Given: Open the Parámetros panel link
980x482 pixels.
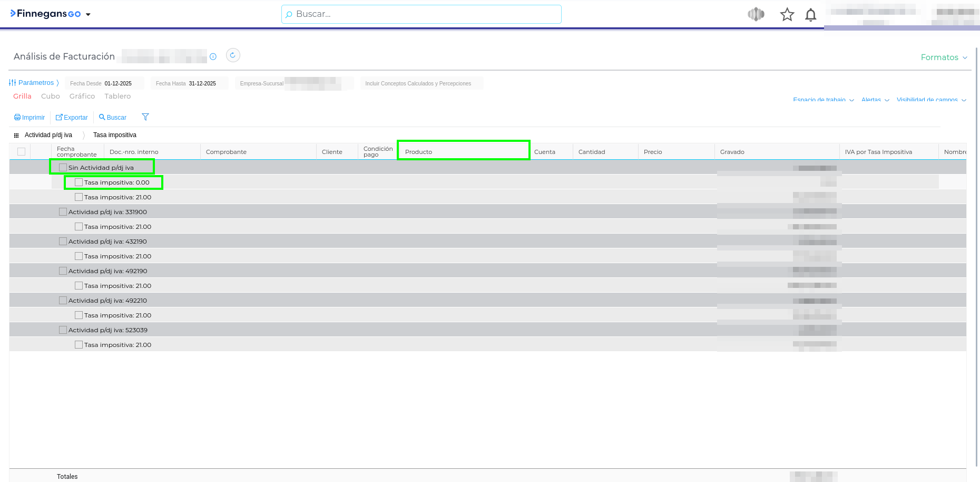Looking at the screenshot, I should (x=34, y=83).
